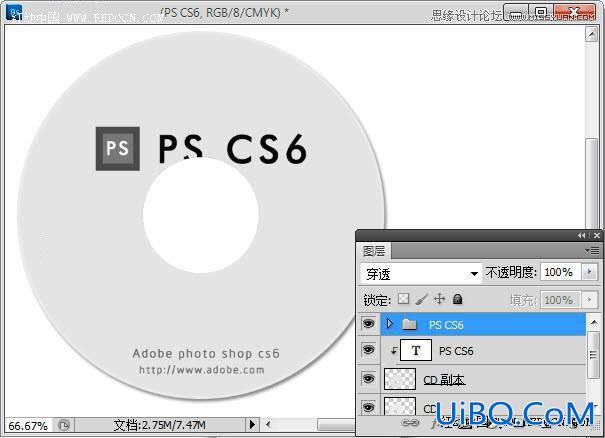Image resolution: width=605 pixels, height=438 pixels.
Task: Click the 文档:2.75M/7.47M status text
Action: click(x=159, y=425)
